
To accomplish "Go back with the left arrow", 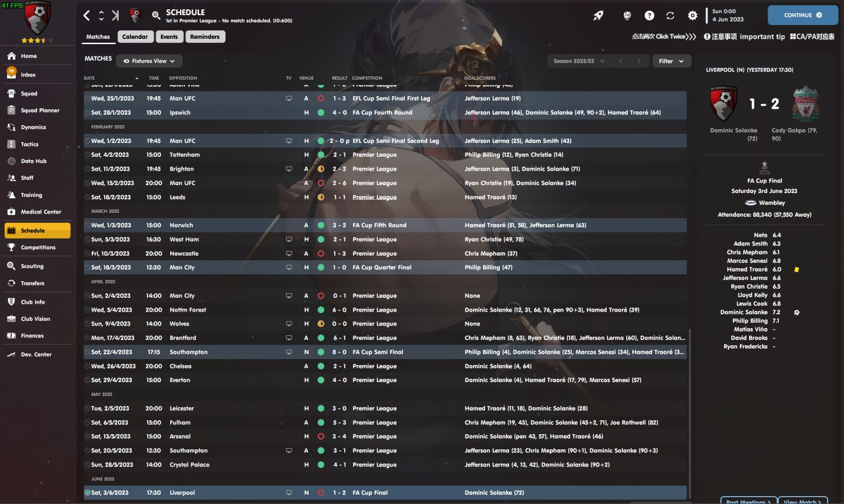I will click(87, 15).
